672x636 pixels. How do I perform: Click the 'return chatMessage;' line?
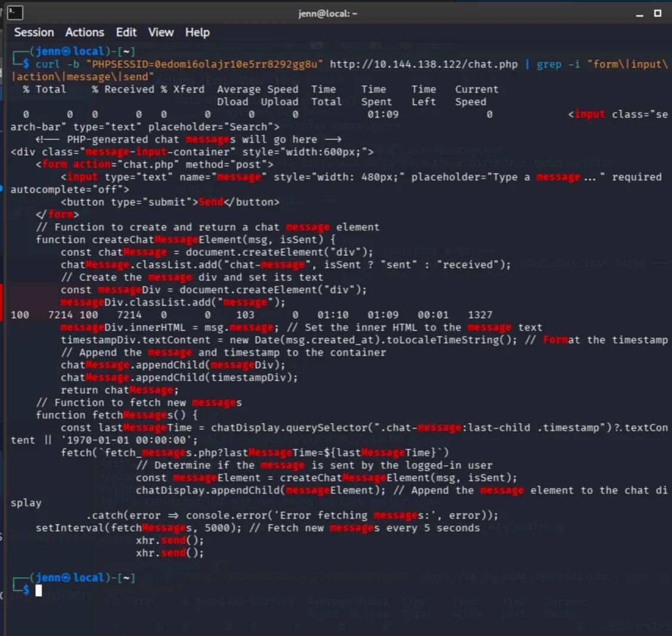point(119,390)
